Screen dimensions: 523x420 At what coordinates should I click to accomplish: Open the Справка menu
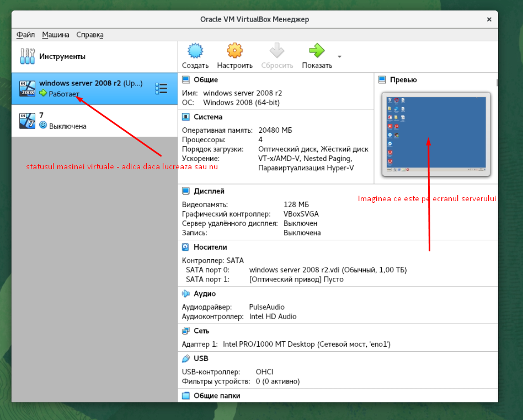[90, 35]
